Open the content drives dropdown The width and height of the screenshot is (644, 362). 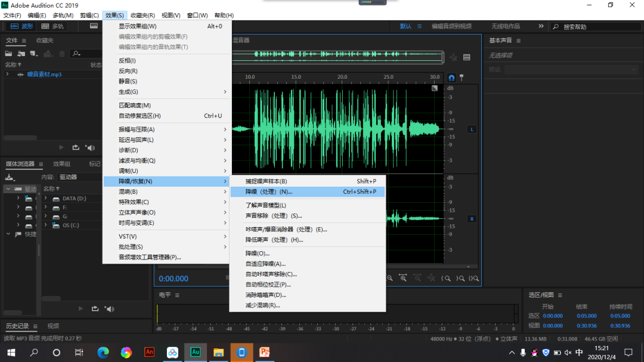point(80,177)
